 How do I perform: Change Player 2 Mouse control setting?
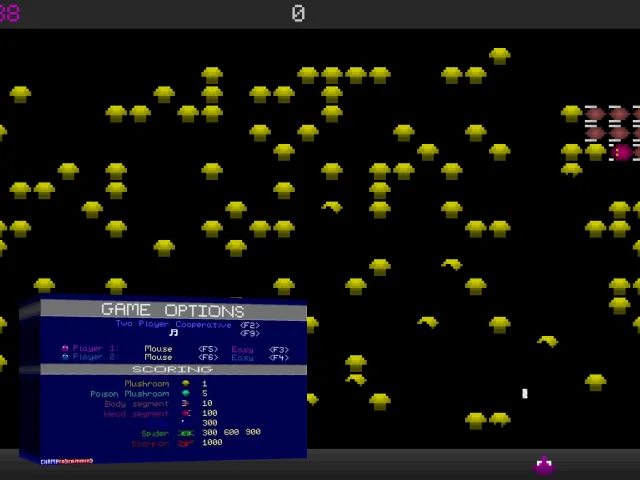(158, 357)
